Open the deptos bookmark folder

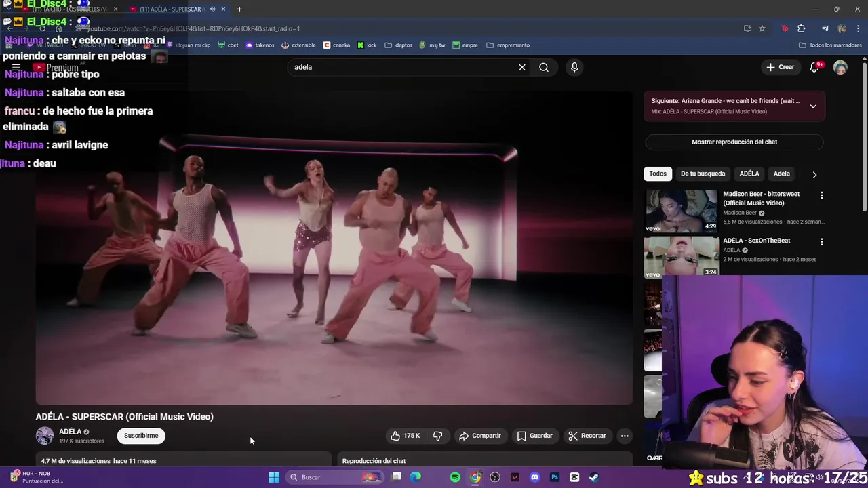click(x=399, y=45)
